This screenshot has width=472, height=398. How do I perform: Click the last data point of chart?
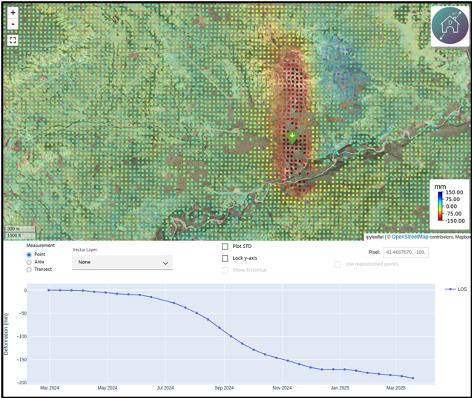point(413,378)
